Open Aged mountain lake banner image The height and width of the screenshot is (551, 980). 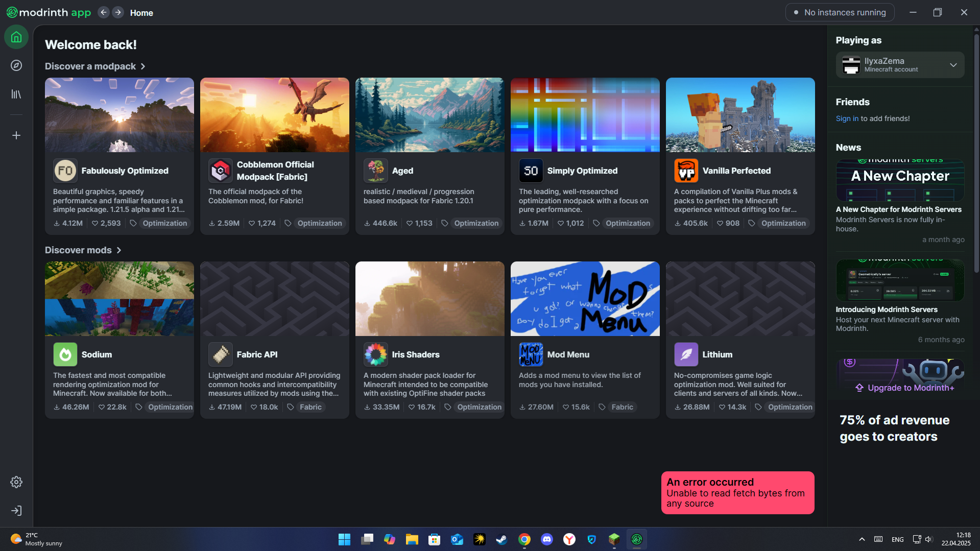tap(430, 115)
